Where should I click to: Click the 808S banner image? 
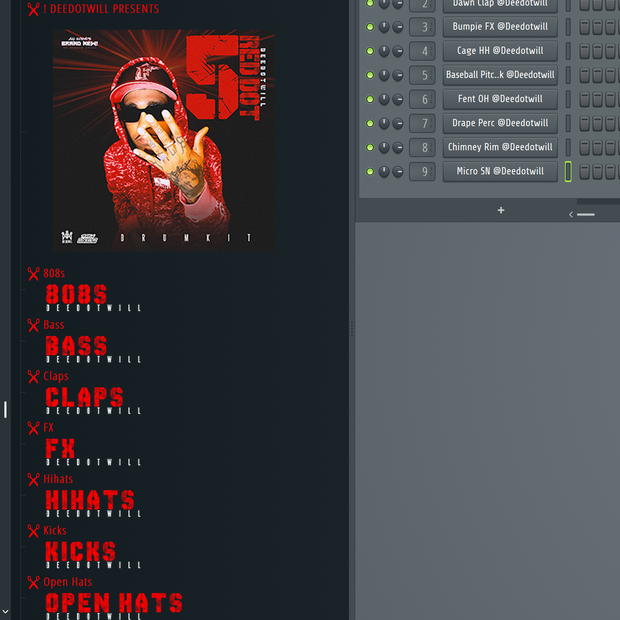point(93,297)
